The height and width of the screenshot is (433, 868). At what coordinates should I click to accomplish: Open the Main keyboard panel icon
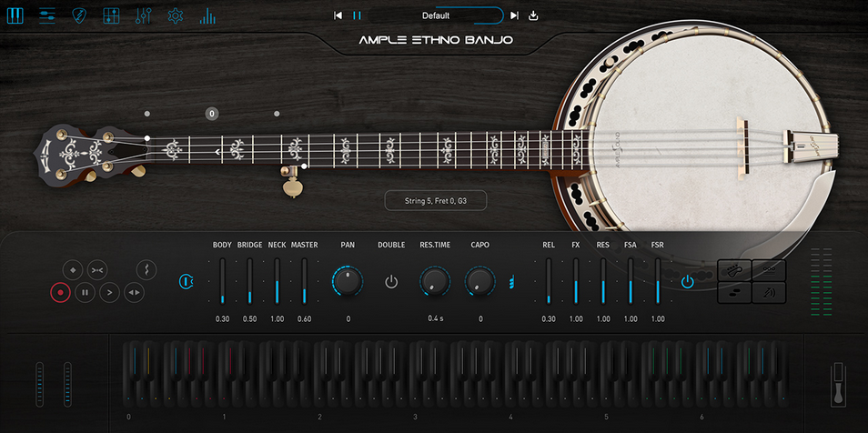click(x=15, y=15)
